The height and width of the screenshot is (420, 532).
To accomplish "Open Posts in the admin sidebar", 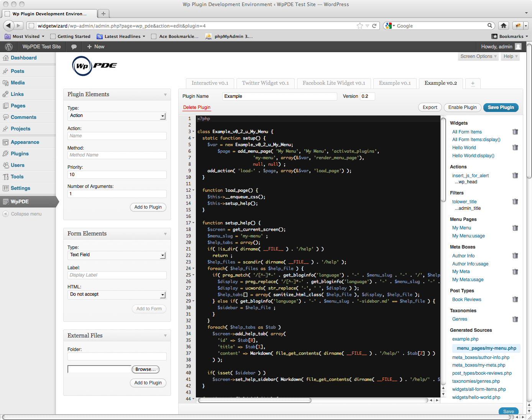I will click(17, 71).
